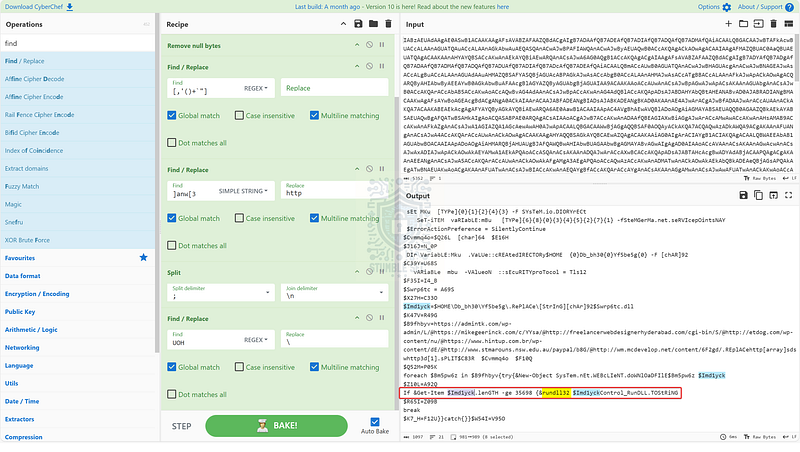Set breakpoint on second Find / Replace
The width and height of the screenshot is (800, 452).
(382, 169)
